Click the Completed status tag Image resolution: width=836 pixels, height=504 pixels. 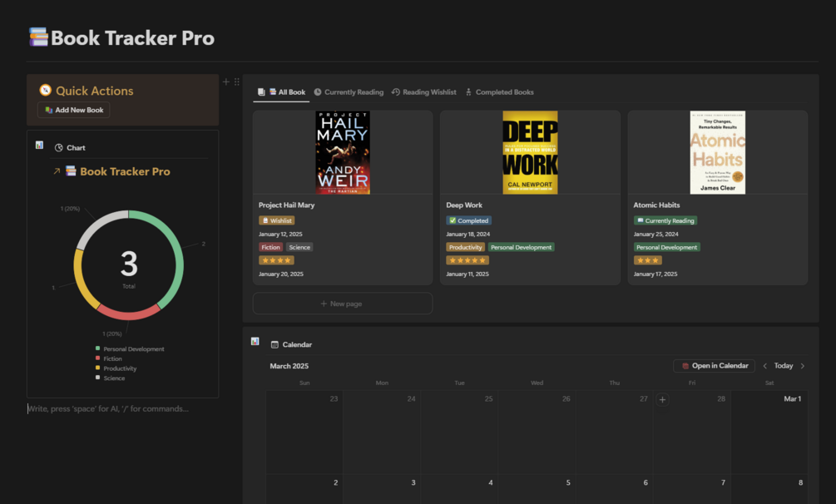(468, 220)
